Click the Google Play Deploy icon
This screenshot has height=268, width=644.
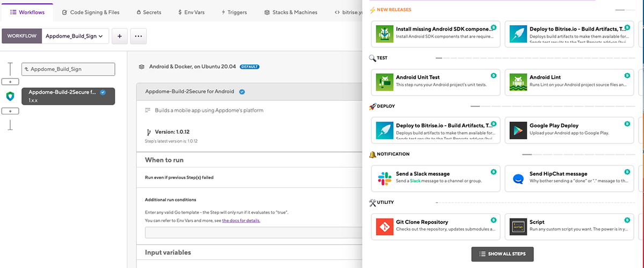point(518,130)
